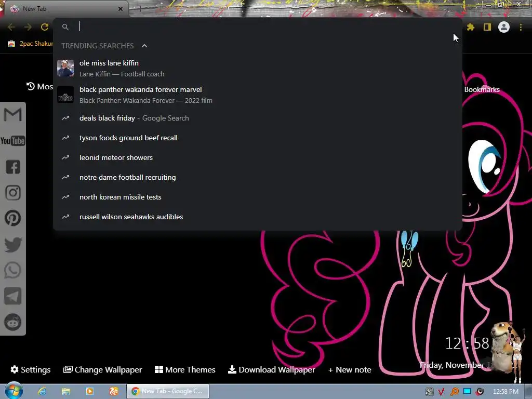Click the Lane Kiffin thumbnail image
The width and height of the screenshot is (532, 399).
[x=65, y=68]
